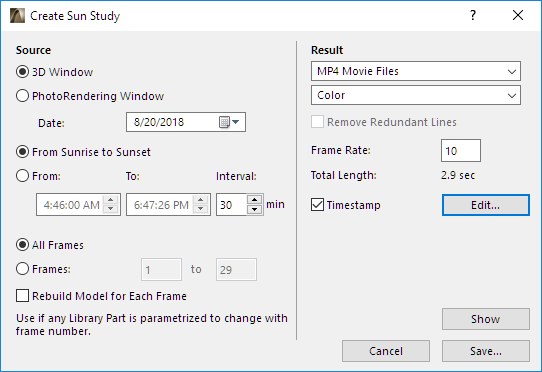Click the end frame field showing 29
This screenshot has width=542, height=372.
pyautogui.click(x=236, y=270)
